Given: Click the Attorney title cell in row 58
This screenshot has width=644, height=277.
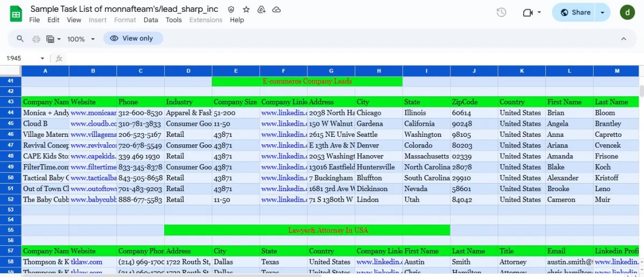Looking at the screenshot, I should [522, 262].
